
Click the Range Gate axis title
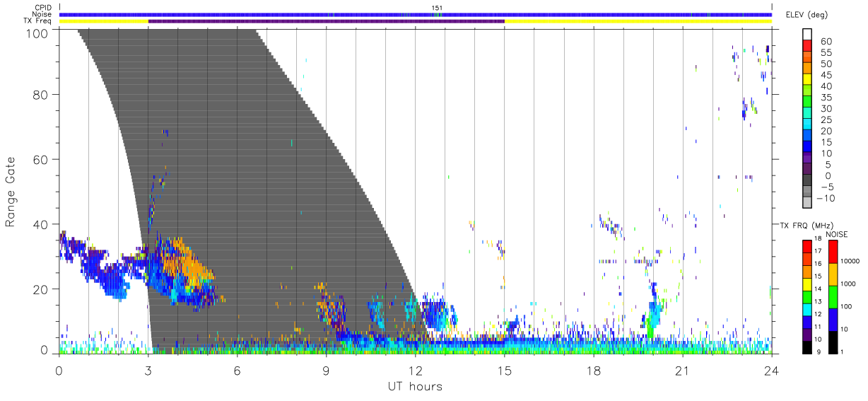click(x=11, y=191)
